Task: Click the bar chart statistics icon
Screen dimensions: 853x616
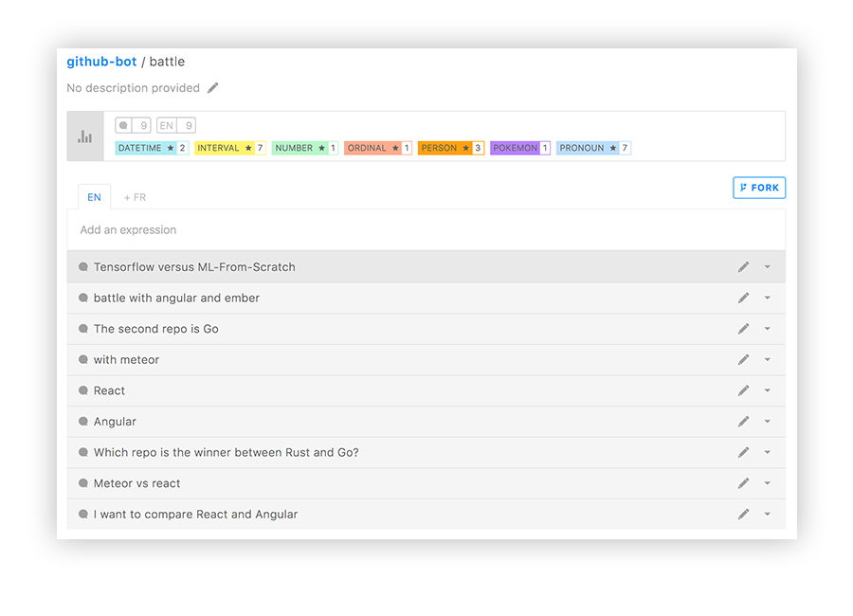Action: click(x=84, y=136)
